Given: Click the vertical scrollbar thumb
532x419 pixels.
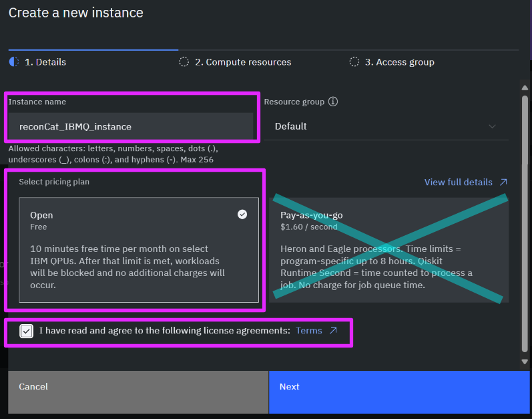Looking at the screenshot, I should point(525,224).
